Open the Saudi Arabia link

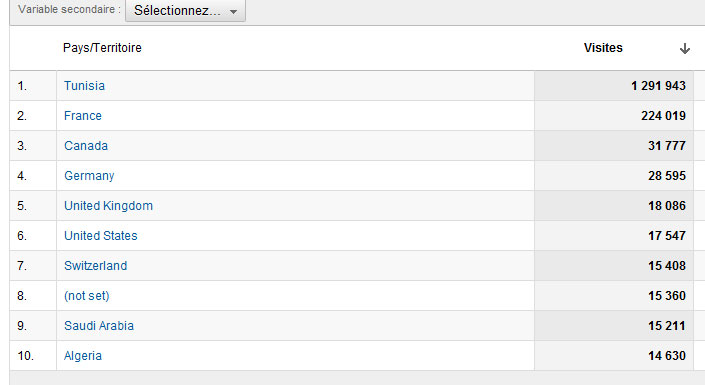[x=99, y=326]
